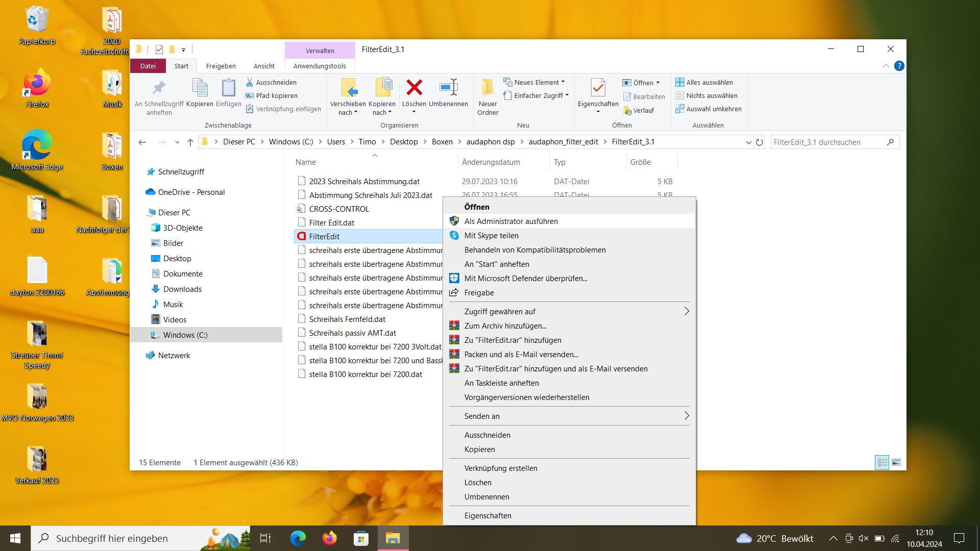Navigate up one folder level arrow
This screenshot has width=980, height=551.
pos(190,142)
